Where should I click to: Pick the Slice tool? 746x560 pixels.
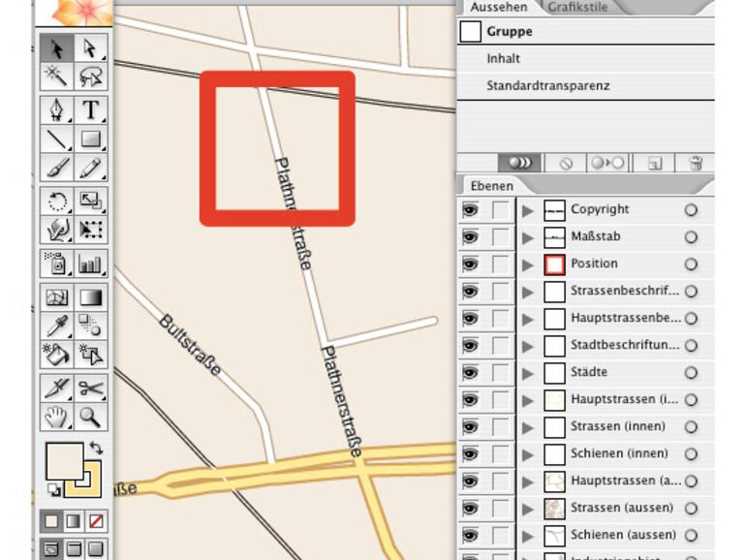(x=57, y=389)
